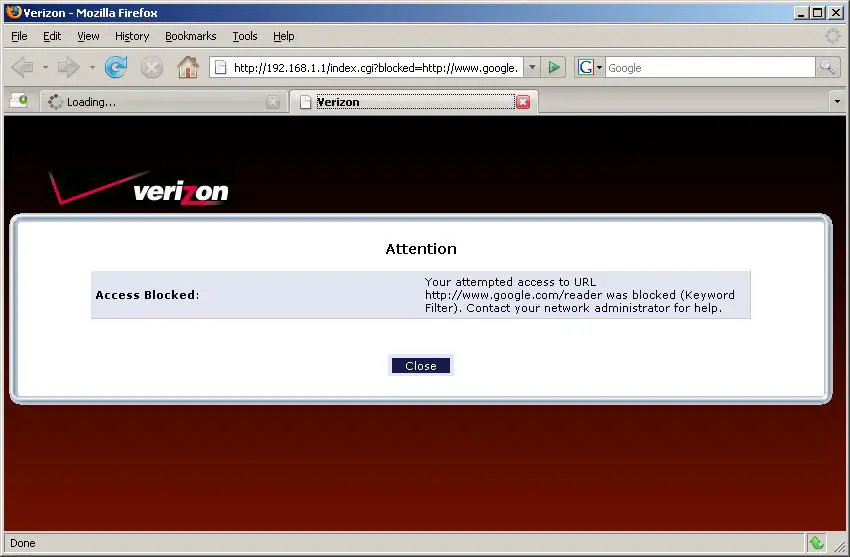Stop loading the page
The image size is (850, 557).
[152, 68]
